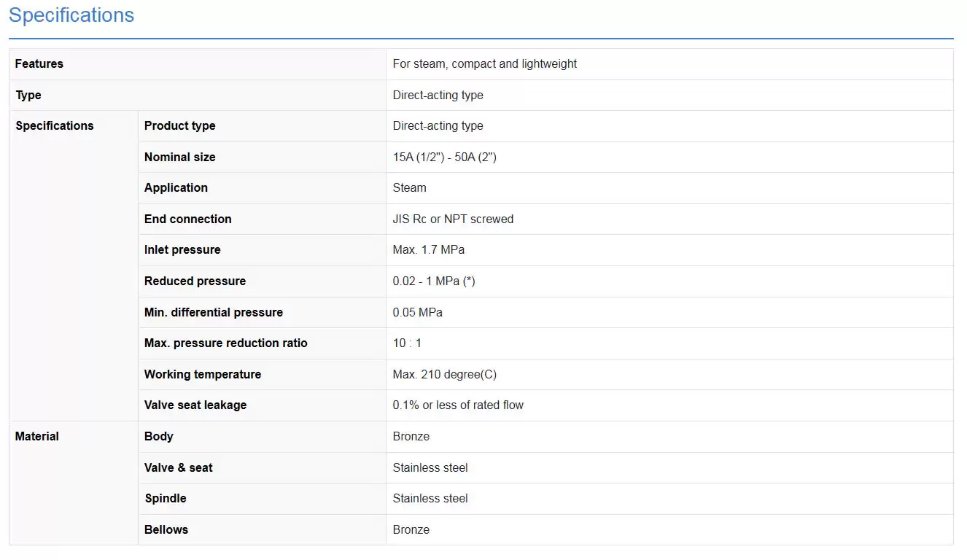The width and height of the screenshot is (967, 560).
Task: Click the "Specifications" page heading
Action: coord(71,15)
